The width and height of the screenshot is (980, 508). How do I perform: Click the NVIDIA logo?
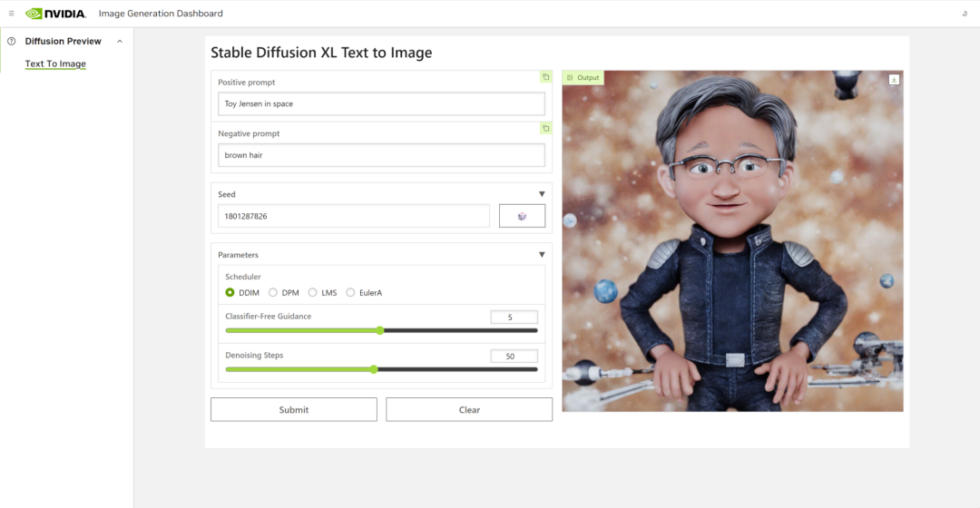55,14
